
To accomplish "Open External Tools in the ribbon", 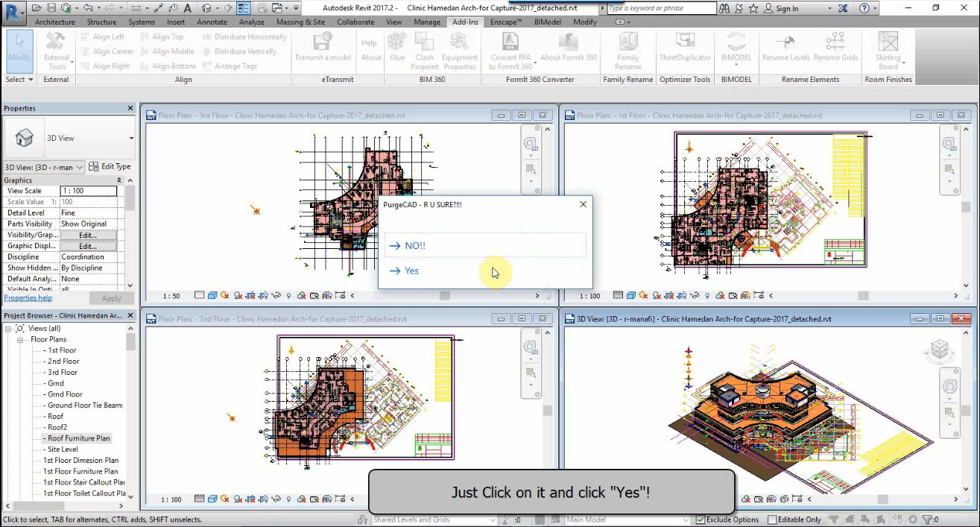I will point(57,52).
